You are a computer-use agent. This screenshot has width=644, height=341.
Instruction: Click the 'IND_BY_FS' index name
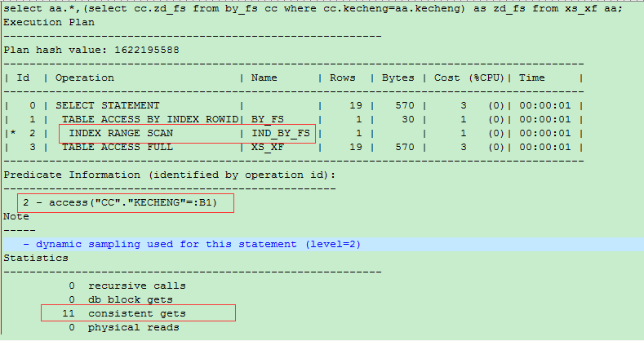(x=281, y=133)
